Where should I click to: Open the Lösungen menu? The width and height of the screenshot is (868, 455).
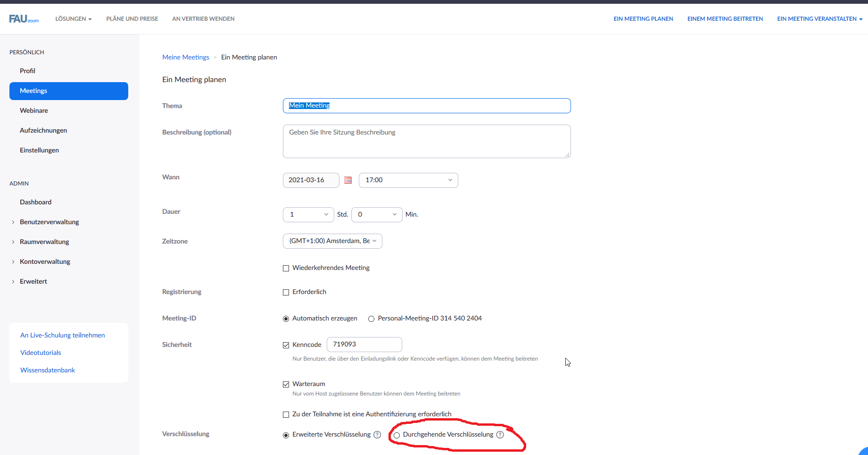coord(73,19)
